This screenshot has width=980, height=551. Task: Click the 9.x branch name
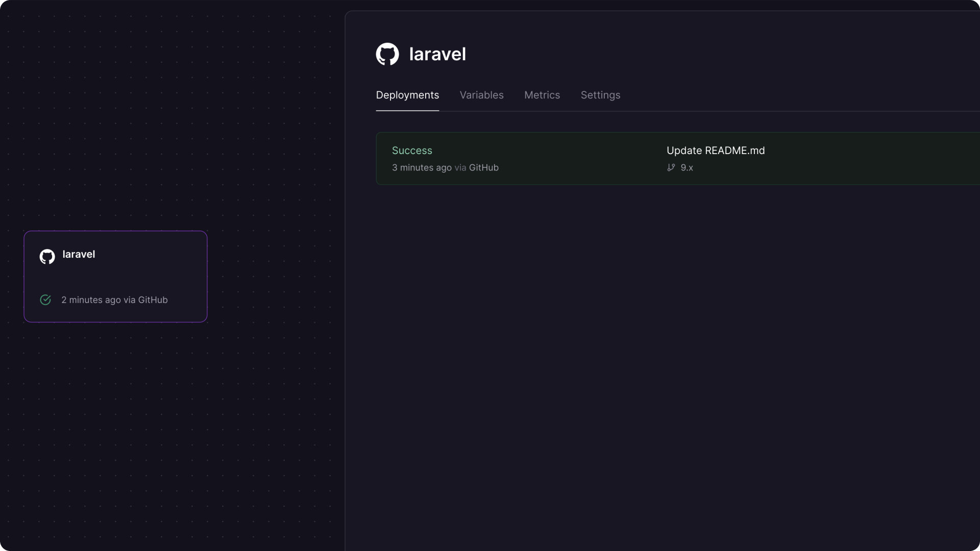(687, 167)
